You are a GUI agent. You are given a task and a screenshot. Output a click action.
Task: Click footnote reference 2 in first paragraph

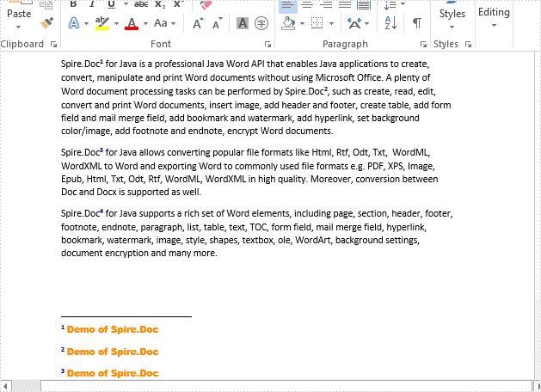pos(326,89)
